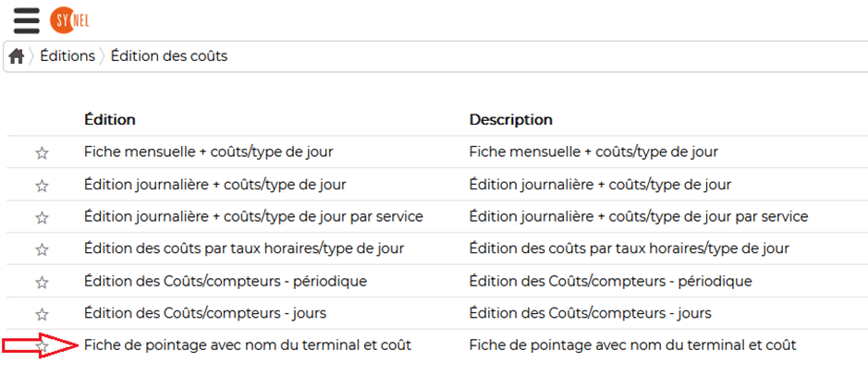Open Édition journalière + coûts/type de jour

coord(215,184)
